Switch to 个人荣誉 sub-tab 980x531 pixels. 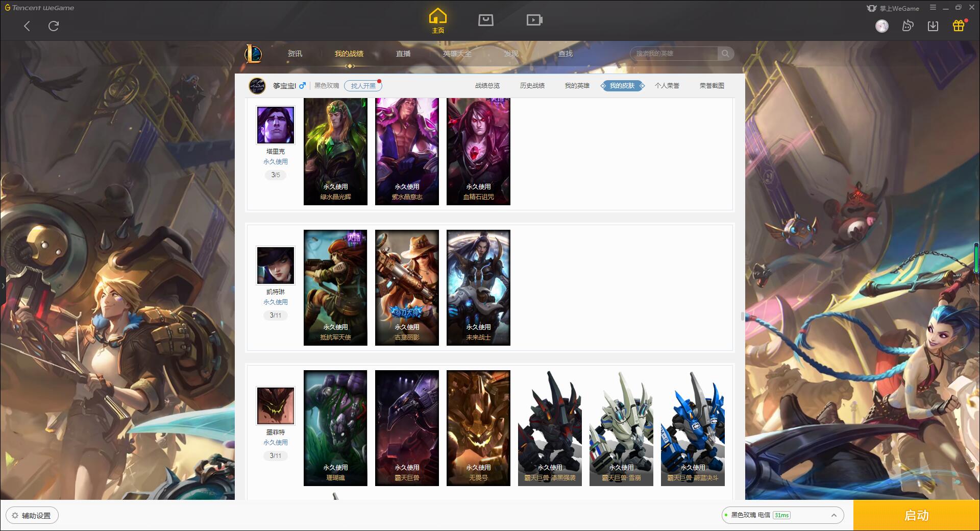click(x=667, y=86)
